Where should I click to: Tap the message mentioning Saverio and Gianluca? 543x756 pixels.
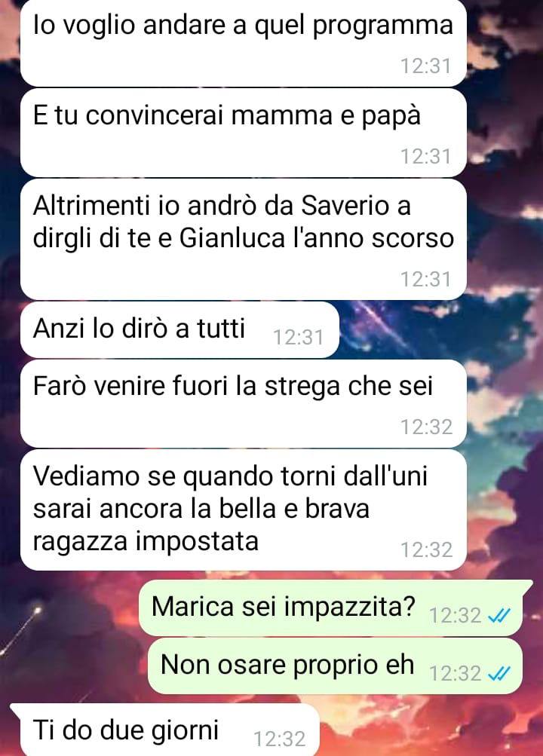coord(243,239)
